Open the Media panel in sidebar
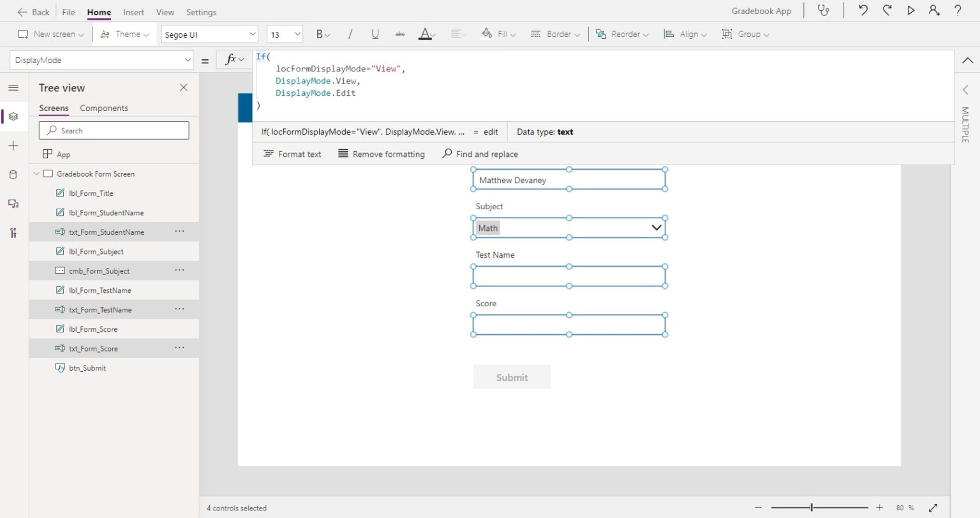Viewport: 980px width, 518px height. tap(13, 204)
